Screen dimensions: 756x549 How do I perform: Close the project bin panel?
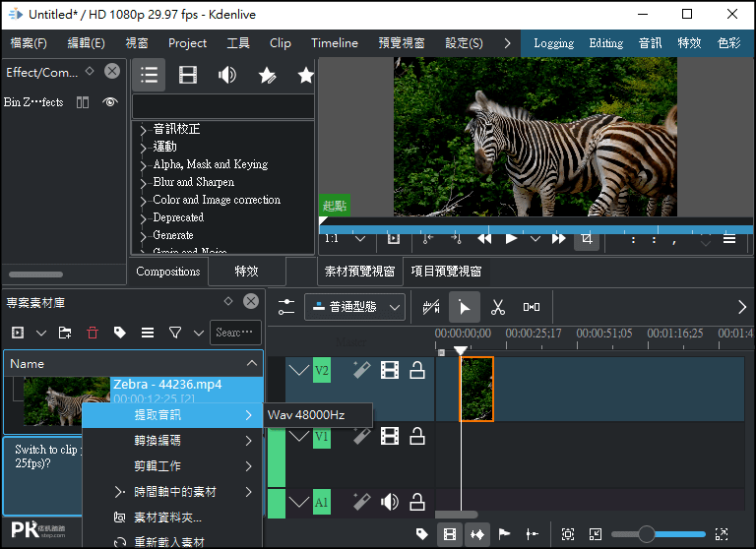click(x=251, y=301)
